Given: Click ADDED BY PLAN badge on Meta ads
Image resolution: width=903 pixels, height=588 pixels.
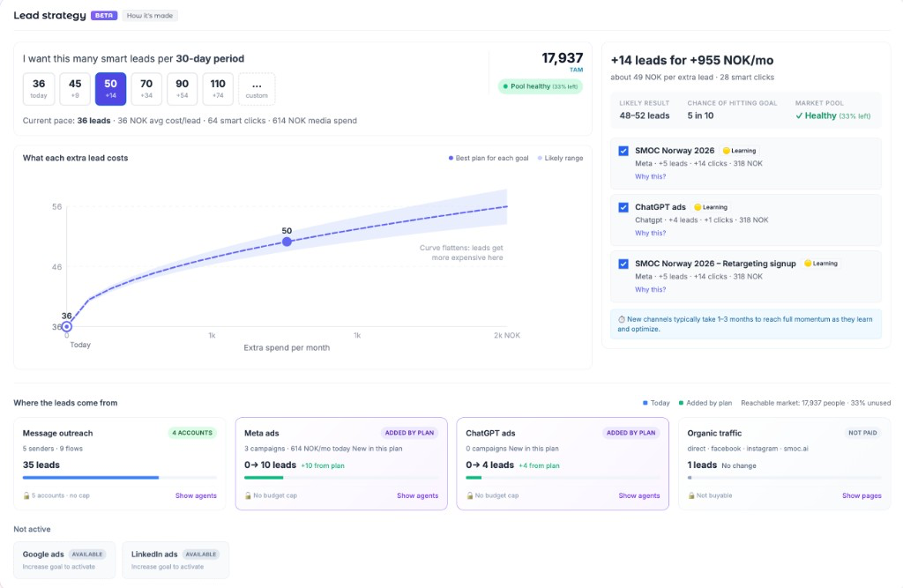Looking at the screenshot, I should coord(409,433).
